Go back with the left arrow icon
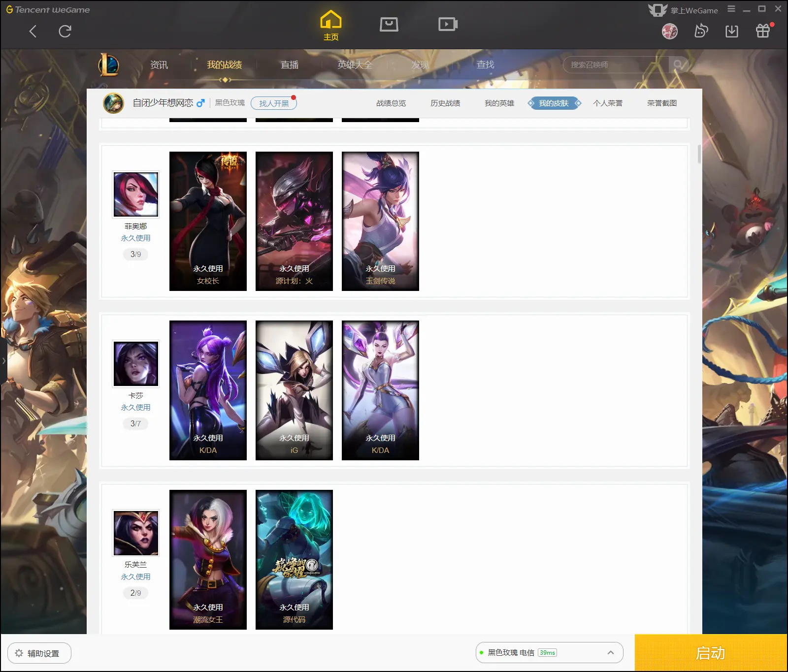Screen dimensions: 788x672 pos(33,32)
